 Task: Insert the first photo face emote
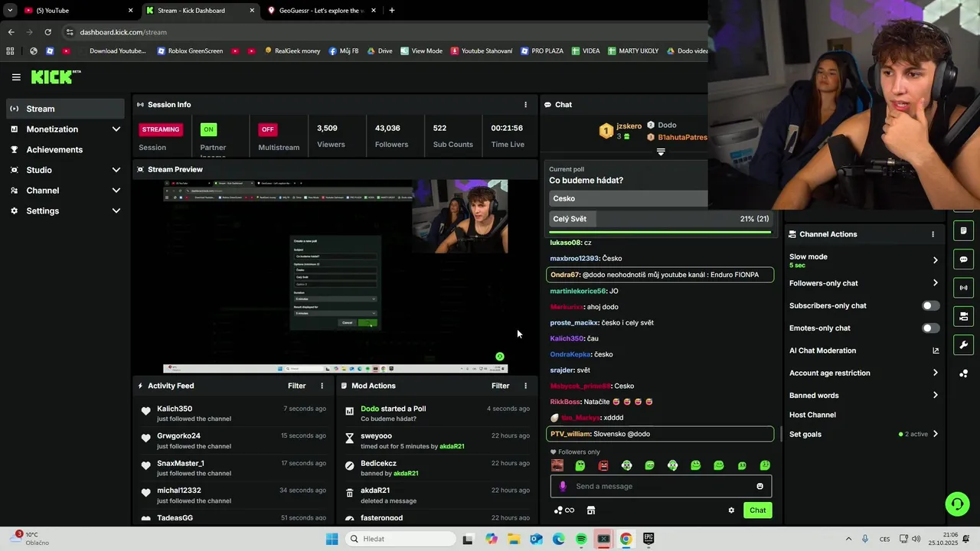[557, 465]
